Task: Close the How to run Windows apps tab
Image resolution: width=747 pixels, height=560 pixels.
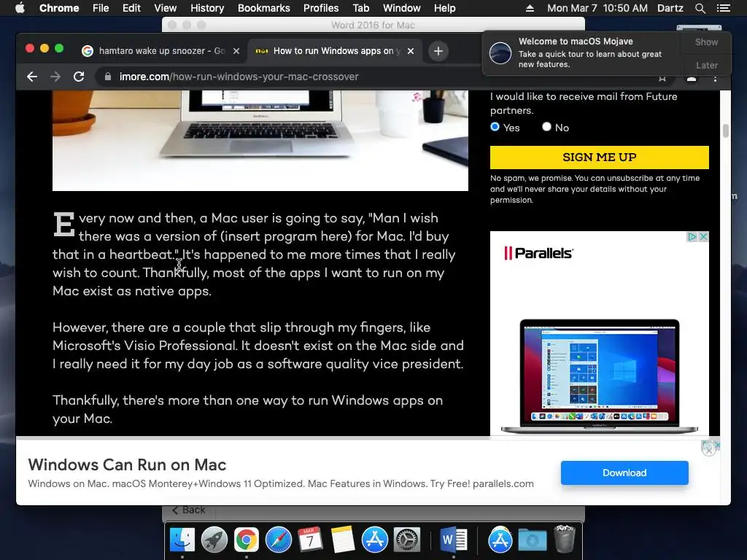Action: click(x=411, y=51)
